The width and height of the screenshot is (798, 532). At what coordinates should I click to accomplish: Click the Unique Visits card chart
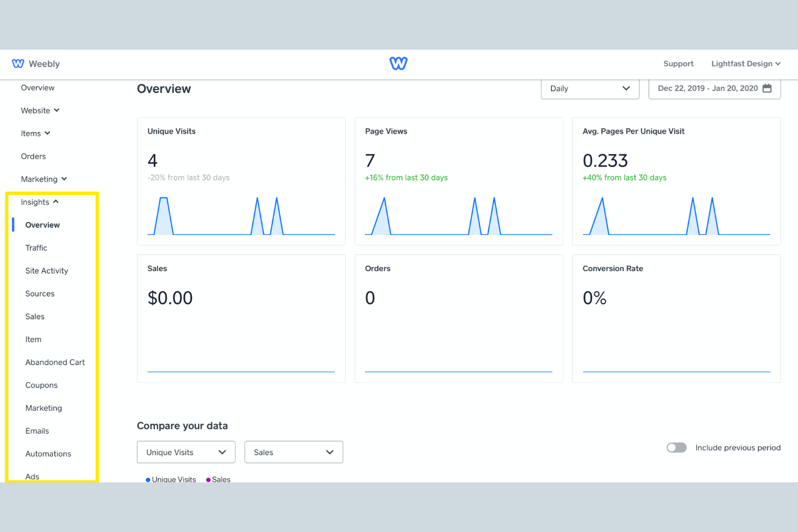tap(241, 216)
